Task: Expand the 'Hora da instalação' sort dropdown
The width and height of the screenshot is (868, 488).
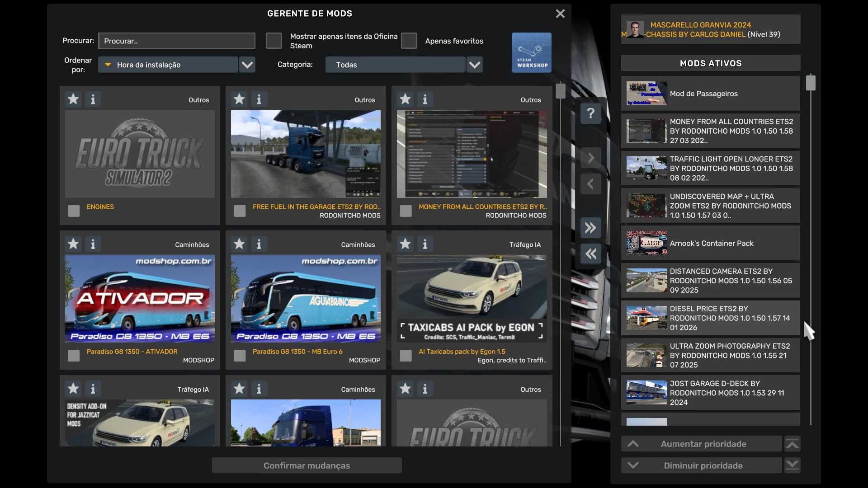Action: tap(247, 65)
